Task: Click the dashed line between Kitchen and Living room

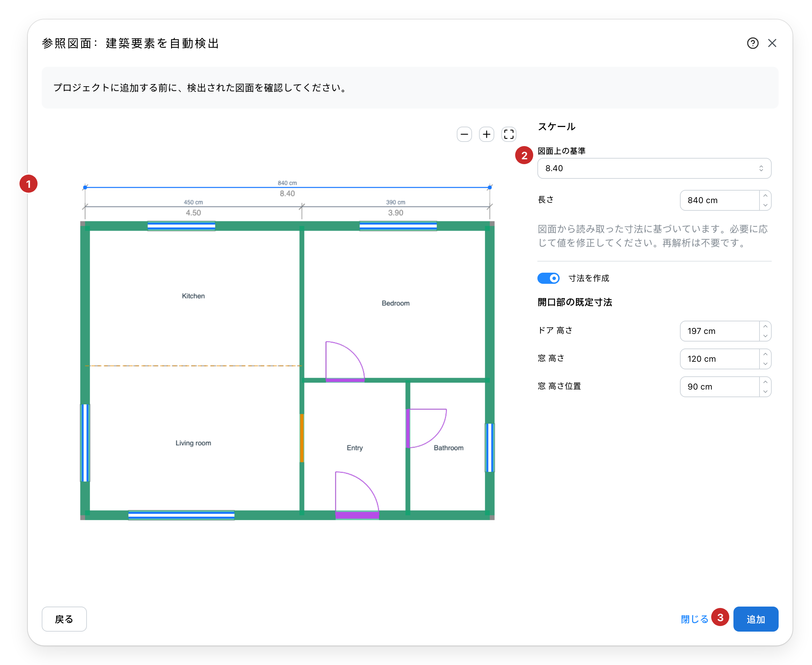Action: (193, 366)
